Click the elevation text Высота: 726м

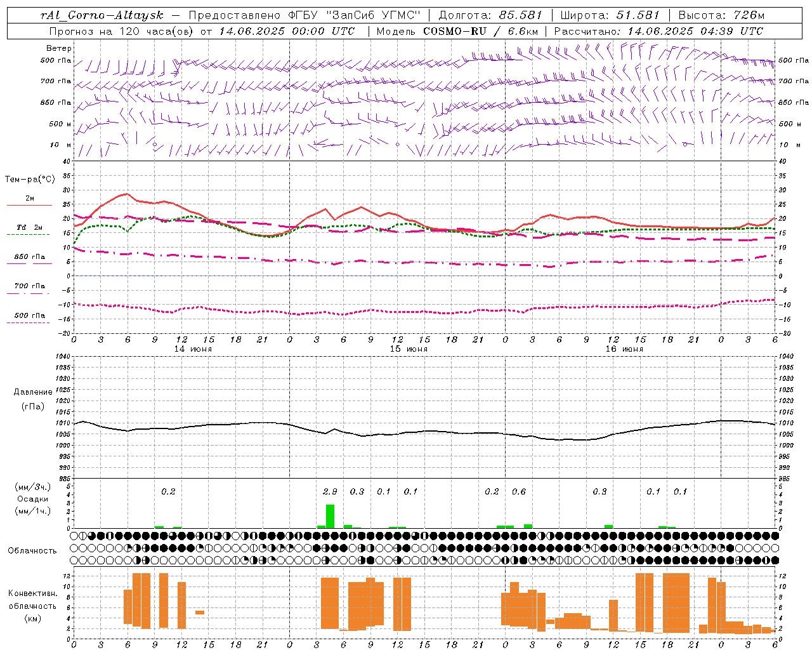pyautogui.click(x=721, y=15)
